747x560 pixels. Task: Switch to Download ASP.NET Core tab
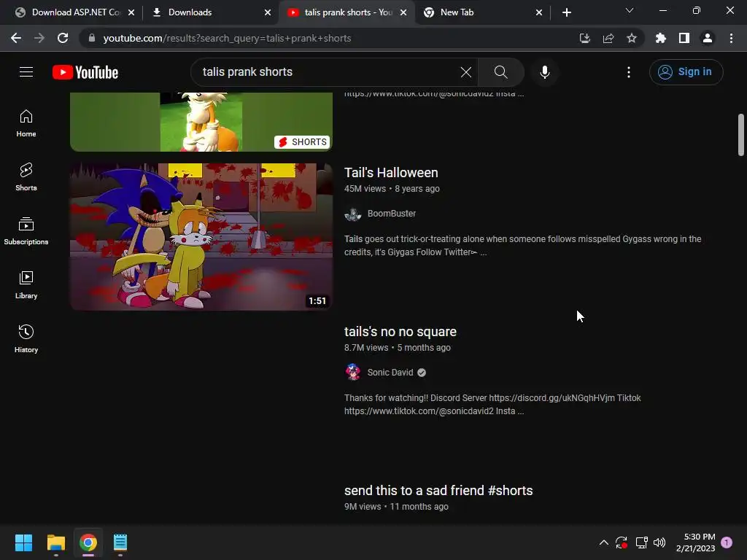click(x=74, y=12)
